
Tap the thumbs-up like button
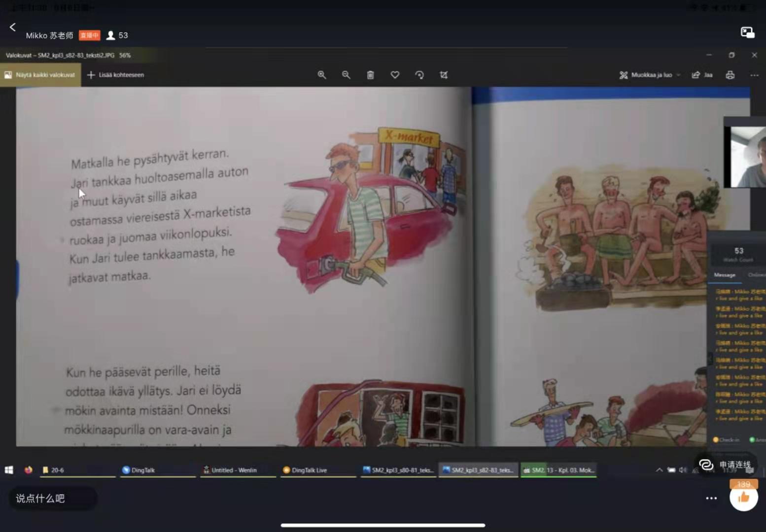(x=743, y=497)
